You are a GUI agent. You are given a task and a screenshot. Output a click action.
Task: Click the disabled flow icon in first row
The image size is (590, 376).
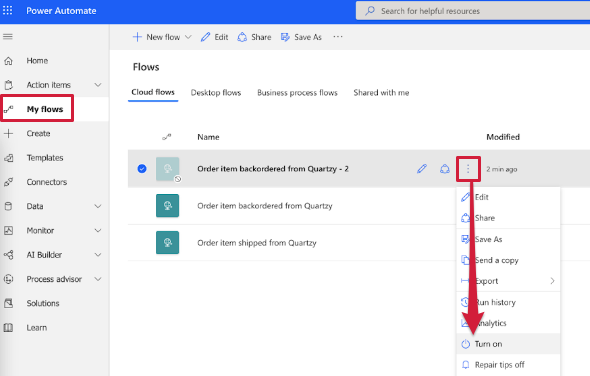167,169
